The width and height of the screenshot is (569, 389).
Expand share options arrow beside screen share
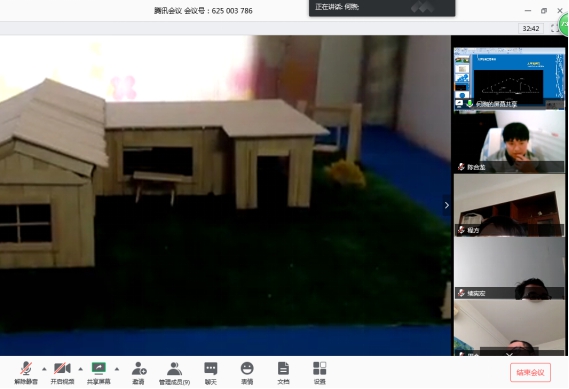(x=117, y=369)
